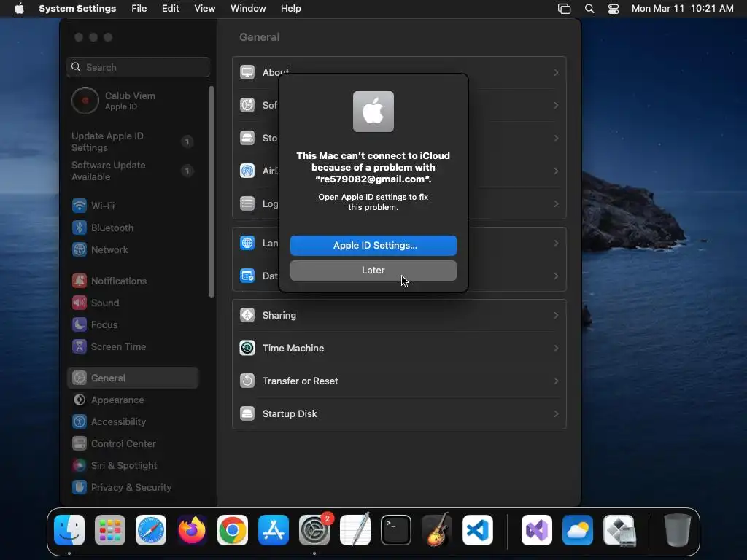Open App Store from the Dock
The height and width of the screenshot is (560, 747).
[x=274, y=530]
